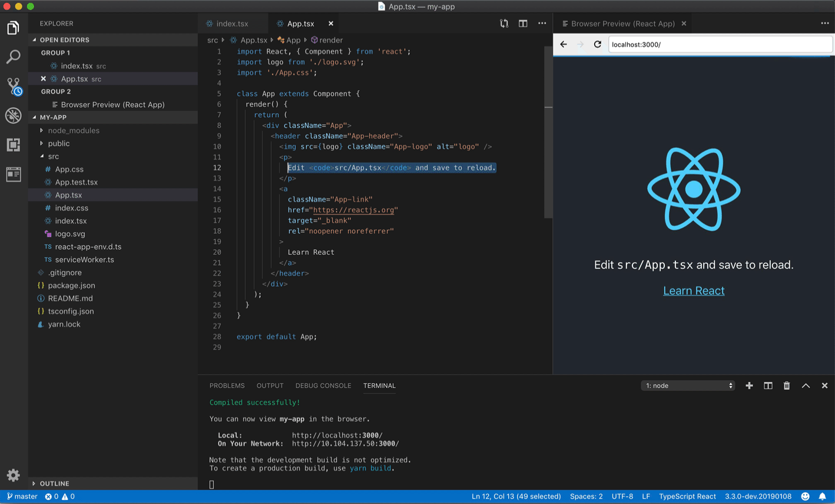Go back in Browser Preview
835x504 pixels.
tap(564, 44)
